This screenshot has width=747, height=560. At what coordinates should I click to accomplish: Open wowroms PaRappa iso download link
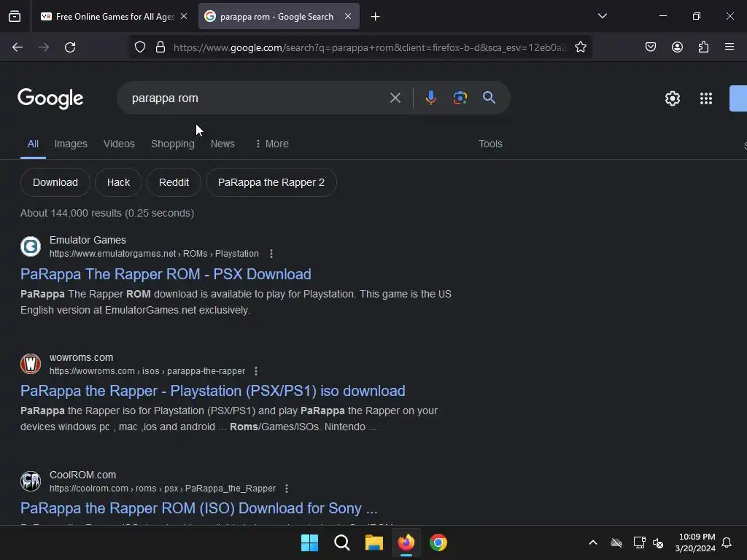coord(213,391)
